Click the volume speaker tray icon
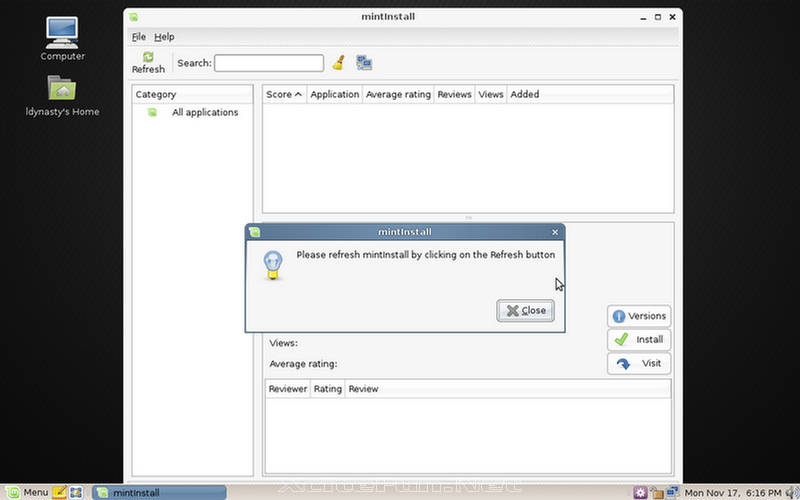This screenshot has width=800, height=500. click(x=792, y=493)
